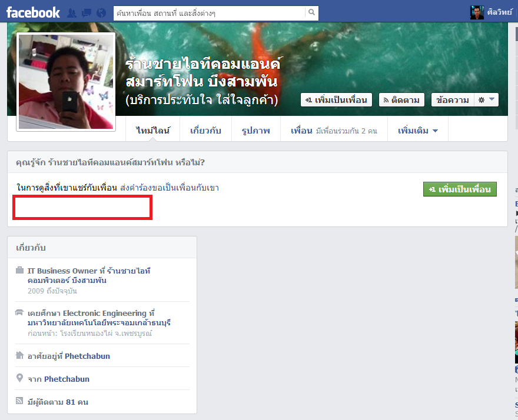Open the page's profile picture

coord(66,82)
